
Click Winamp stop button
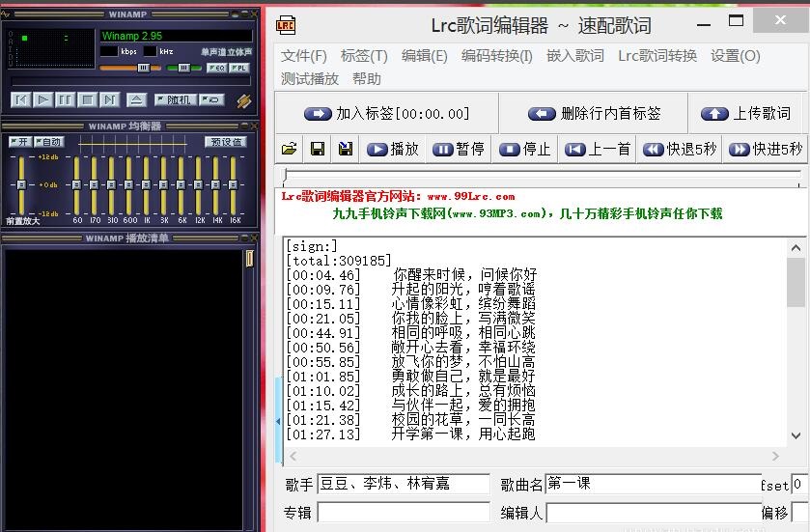tap(87, 99)
